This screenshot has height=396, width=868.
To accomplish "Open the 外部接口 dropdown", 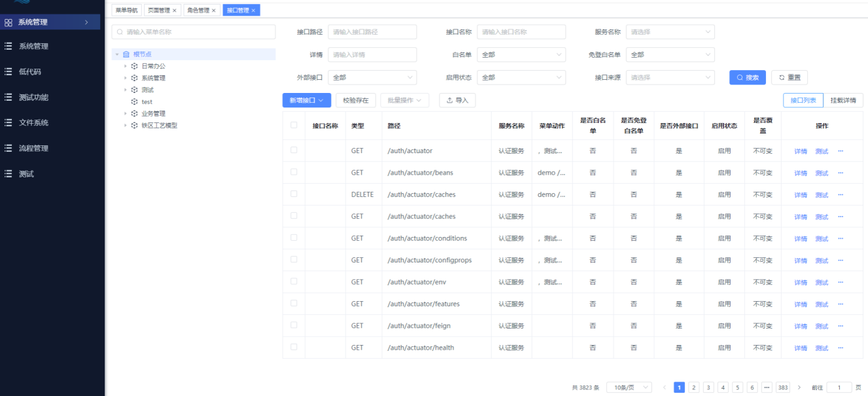I will pyautogui.click(x=372, y=77).
